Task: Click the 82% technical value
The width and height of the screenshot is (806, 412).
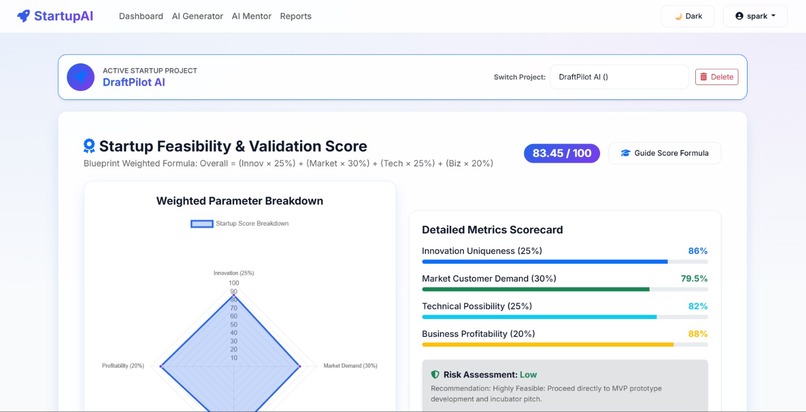Action: [698, 306]
